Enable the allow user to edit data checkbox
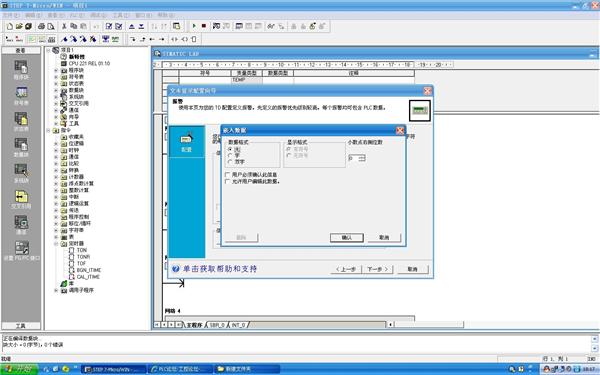The height and width of the screenshot is (375, 600). tap(228, 181)
